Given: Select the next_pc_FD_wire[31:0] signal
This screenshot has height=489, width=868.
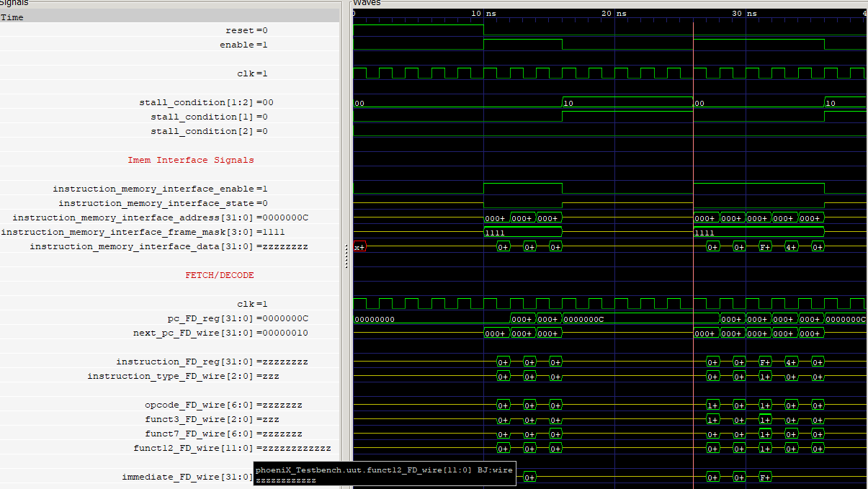Looking at the screenshot, I should (x=169, y=333).
